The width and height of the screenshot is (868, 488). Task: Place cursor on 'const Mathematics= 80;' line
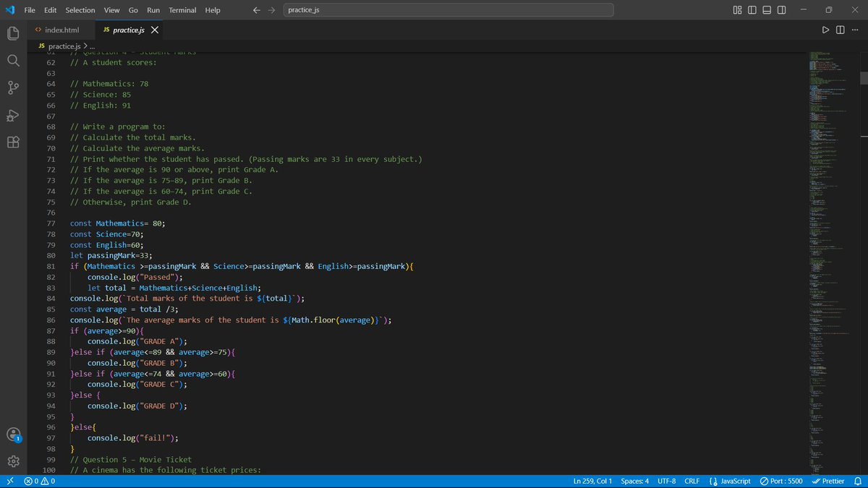pos(117,223)
